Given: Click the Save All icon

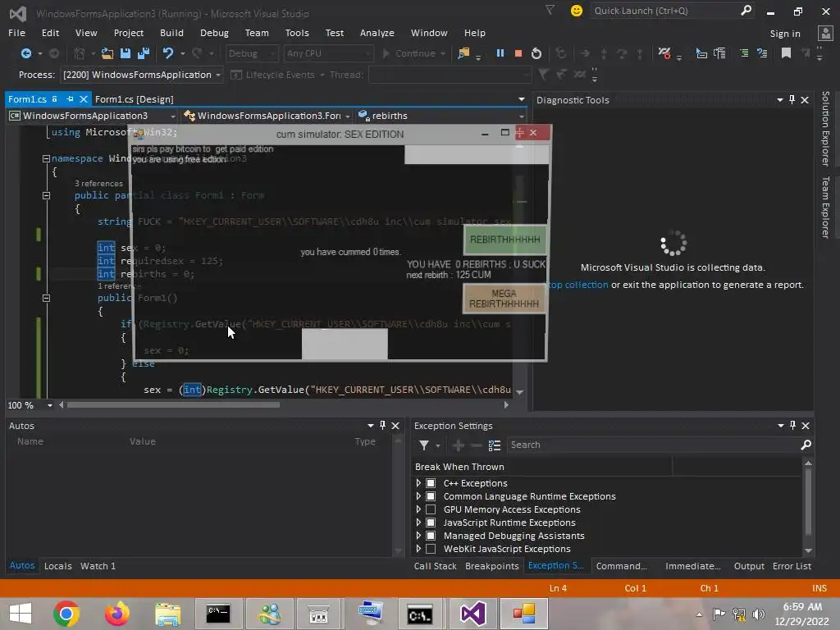Looking at the screenshot, I should tap(144, 53).
